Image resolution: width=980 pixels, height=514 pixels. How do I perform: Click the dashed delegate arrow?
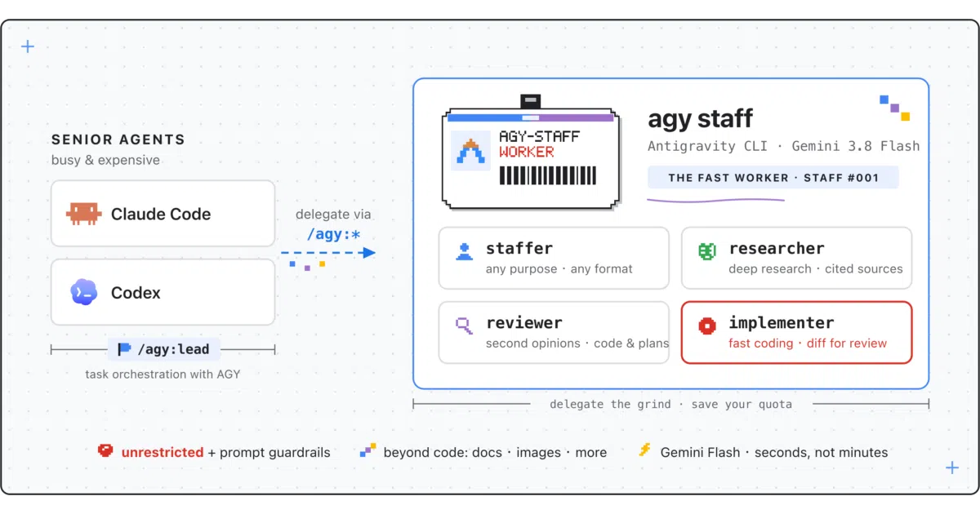click(x=328, y=253)
